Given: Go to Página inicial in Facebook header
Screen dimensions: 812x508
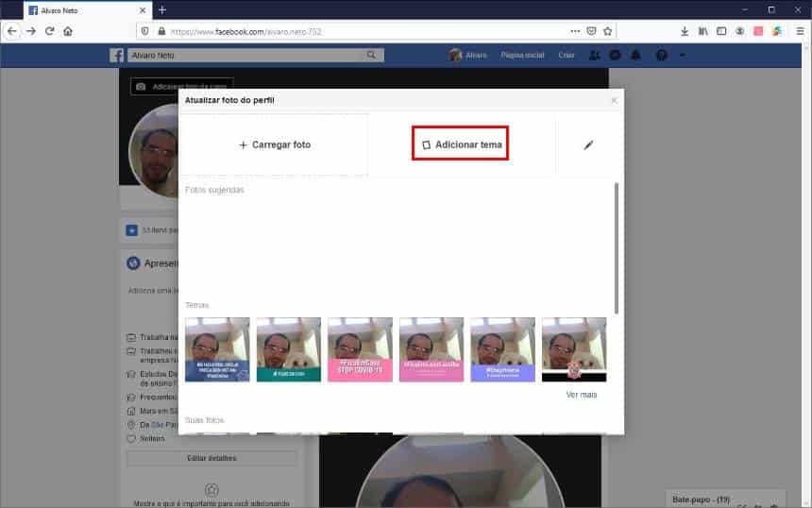Looking at the screenshot, I should pyautogui.click(x=522, y=55).
